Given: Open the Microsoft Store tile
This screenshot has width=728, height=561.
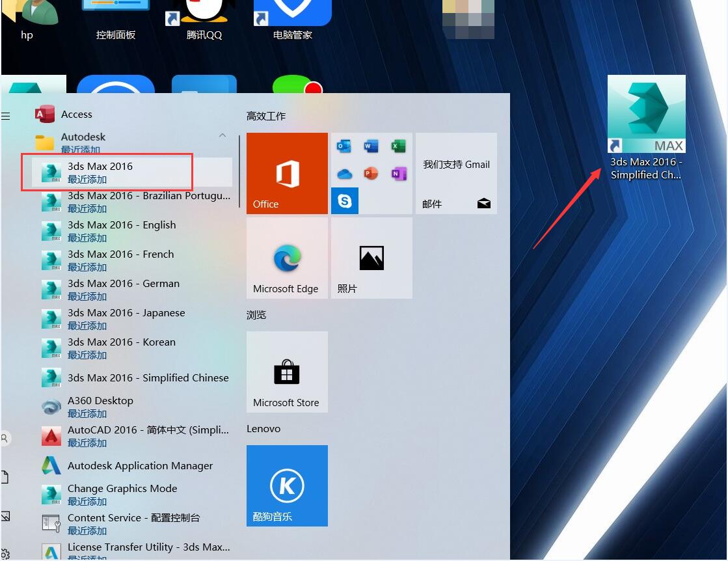Looking at the screenshot, I should tap(287, 372).
